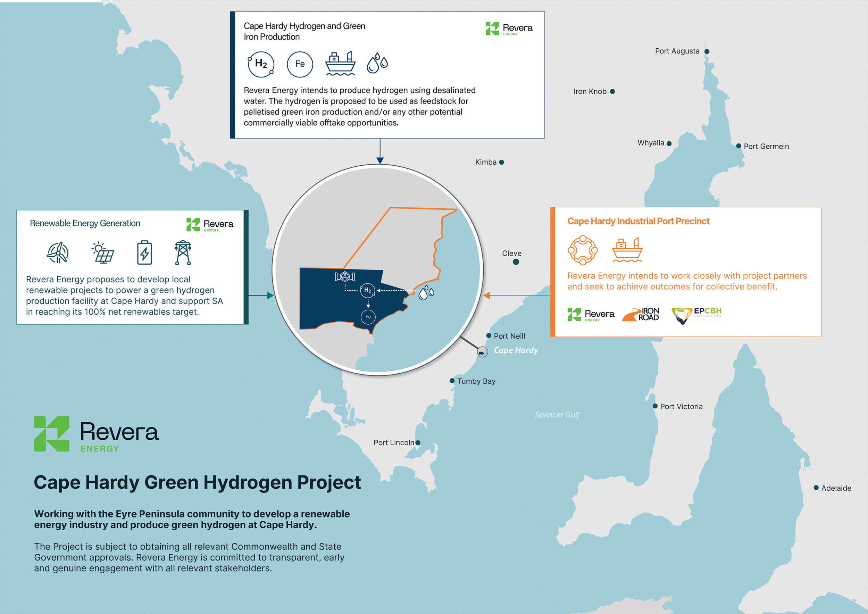Click the Cape Hardy Industrial Port Precinct heading
This screenshot has width=868, height=614.
[x=638, y=221]
